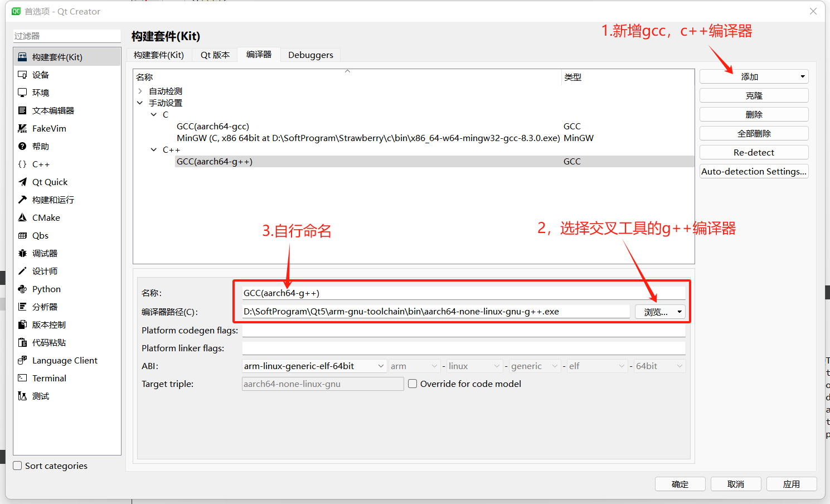Image resolution: width=830 pixels, height=504 pixels.
Task: Open the generic flavor dropdown
Action: click(x=535, y=366)
